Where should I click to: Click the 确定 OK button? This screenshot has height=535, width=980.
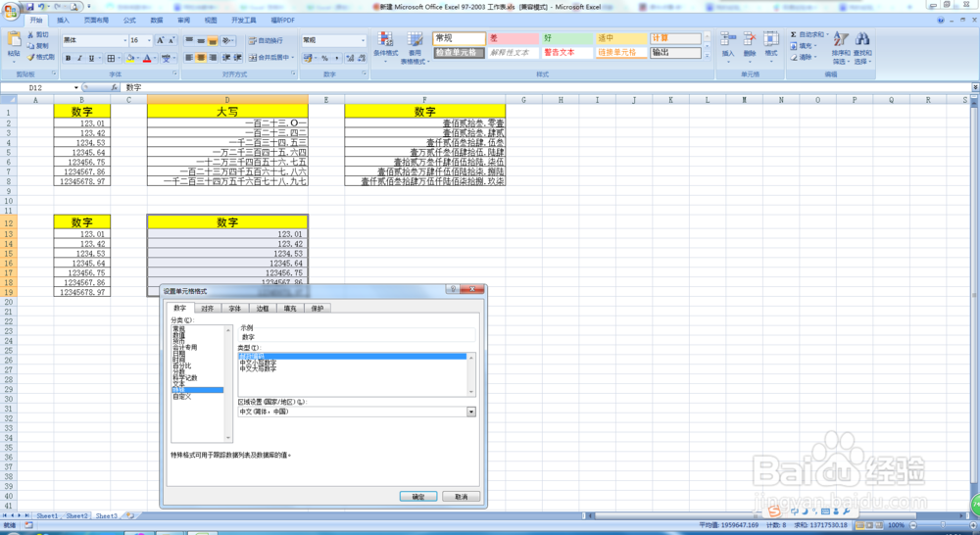418,496
